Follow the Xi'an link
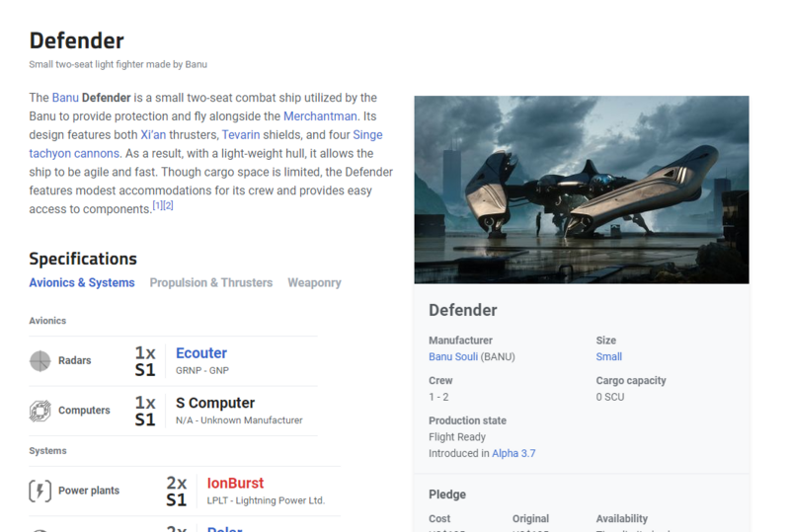 click(153, 135)
